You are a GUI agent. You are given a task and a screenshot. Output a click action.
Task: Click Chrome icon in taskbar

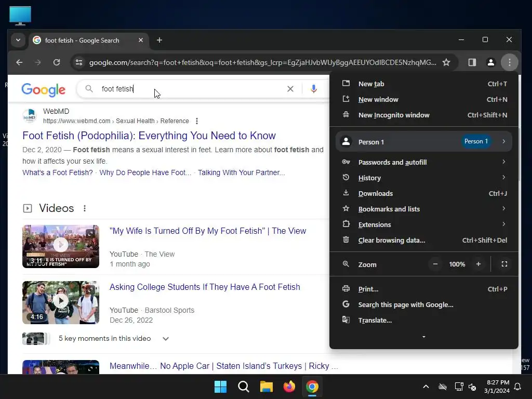(312, 387)
